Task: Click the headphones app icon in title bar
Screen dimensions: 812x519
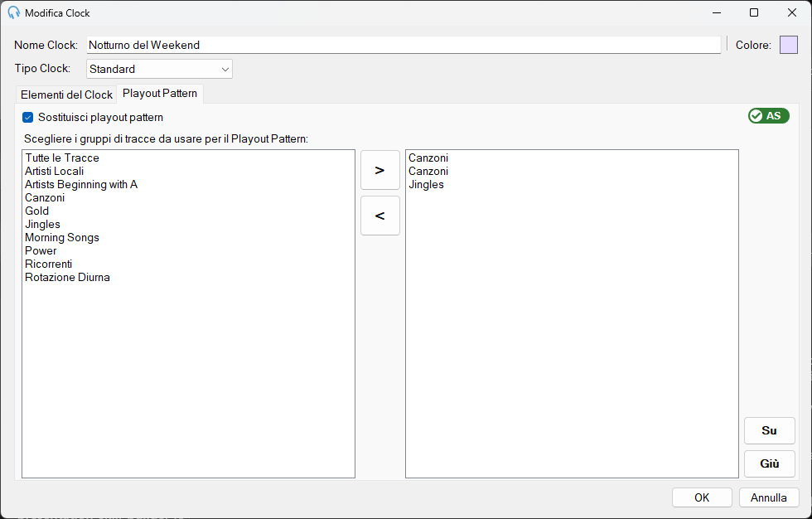Action: (x=14, y=12)
